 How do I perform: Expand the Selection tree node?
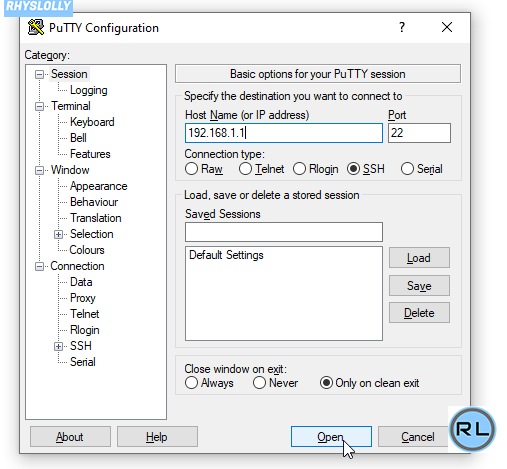click(x=58, y=234)
